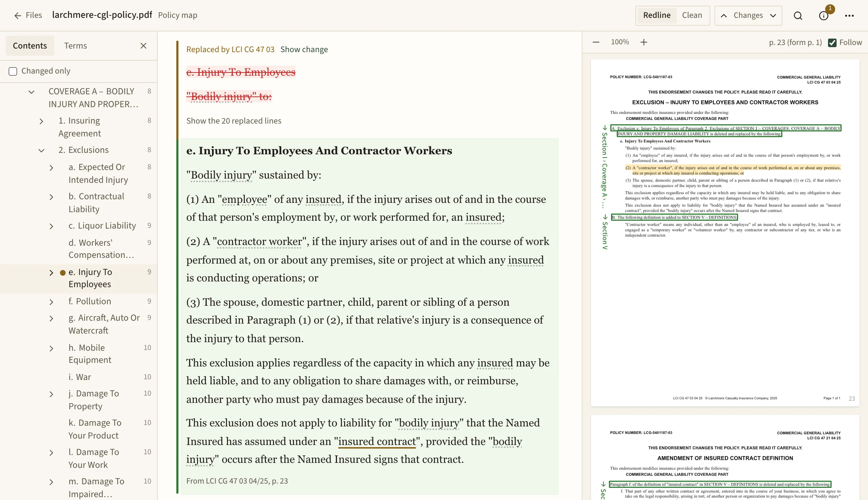The height and width of the screenshot is (500, 868).
Task: Click defined term "contractor worker" in paragraph (2)
Action: click(x=259, y=241)
